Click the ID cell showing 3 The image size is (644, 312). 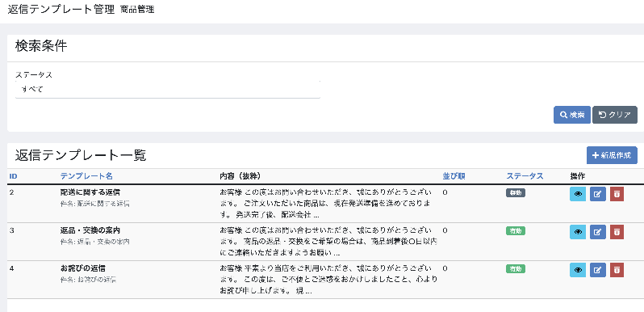pos(11,230)
